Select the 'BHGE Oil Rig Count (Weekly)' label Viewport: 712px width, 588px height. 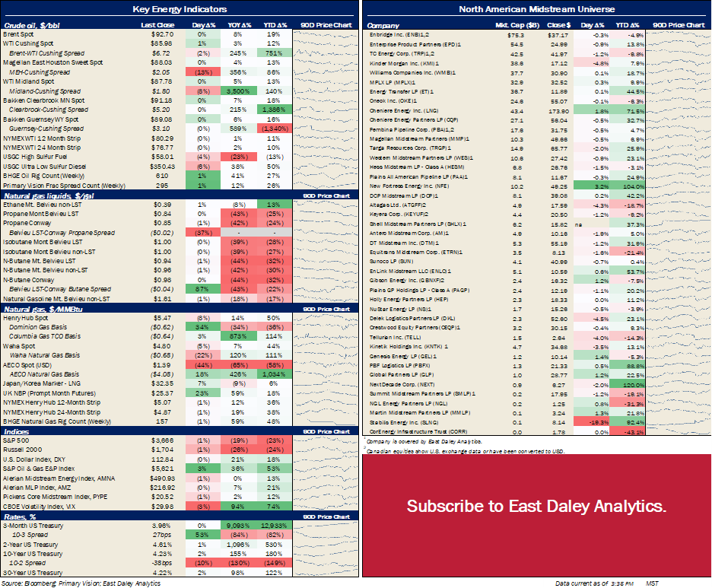(43, 176)
